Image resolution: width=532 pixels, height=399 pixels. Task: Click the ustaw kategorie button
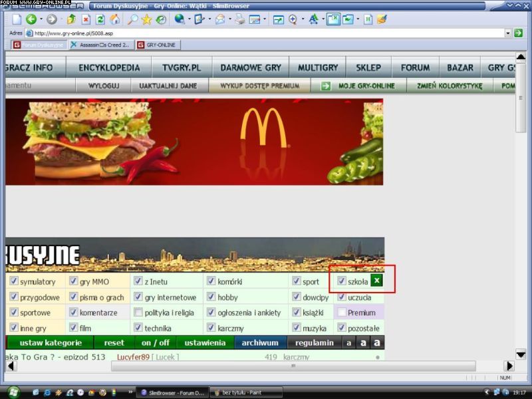pos(45,342)
